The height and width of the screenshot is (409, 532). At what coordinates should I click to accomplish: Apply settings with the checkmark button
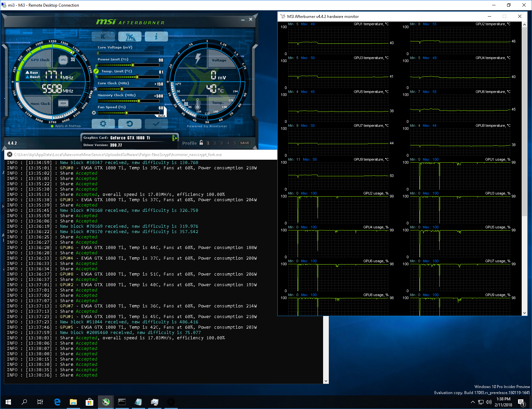click(x=156, y=123)
